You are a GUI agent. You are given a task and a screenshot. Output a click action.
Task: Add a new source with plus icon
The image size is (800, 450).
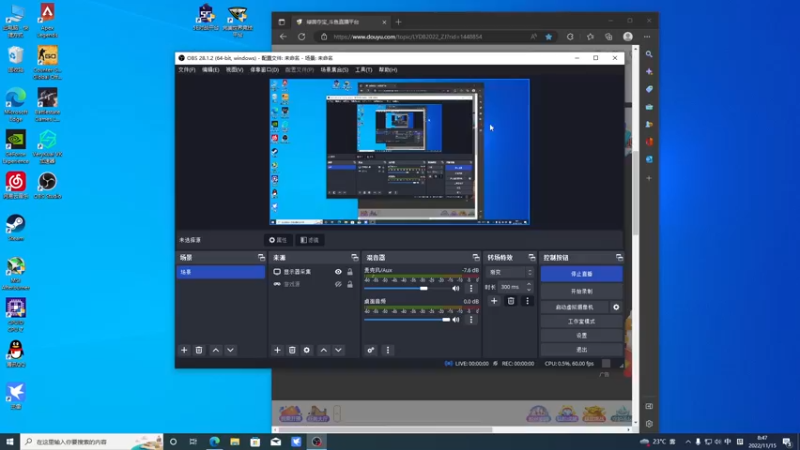pyautogui.click(x=277, y=350)
